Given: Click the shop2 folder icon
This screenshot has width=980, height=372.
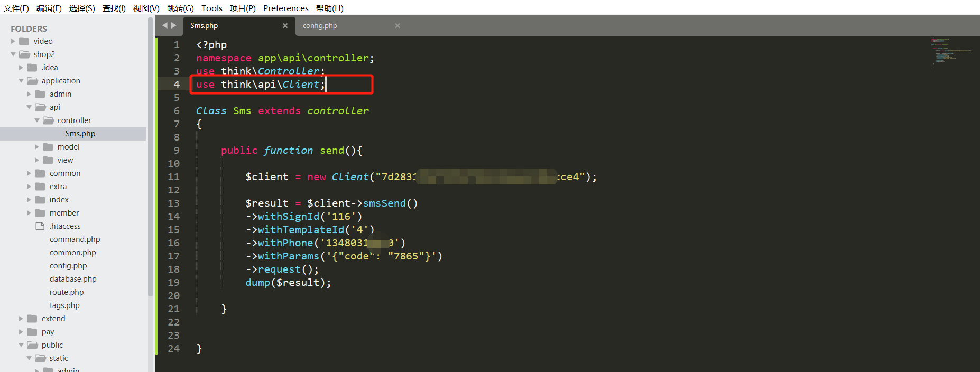Looking at the screenshot, I should 24,54.
